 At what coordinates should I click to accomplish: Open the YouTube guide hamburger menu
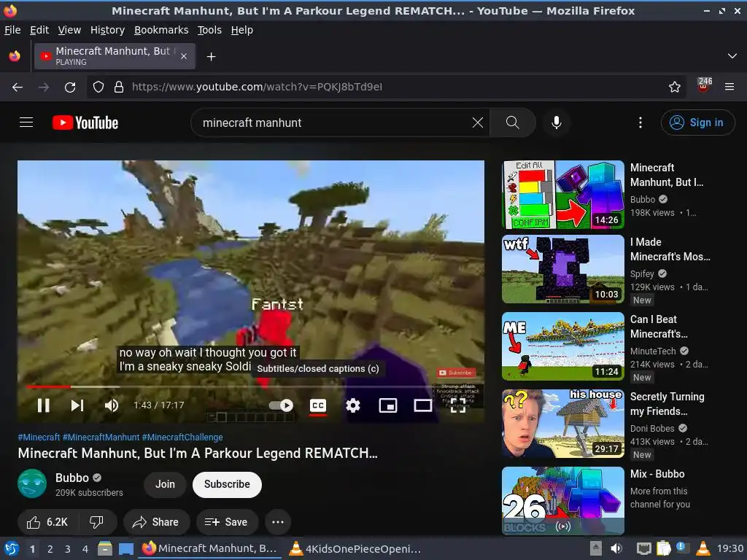pyautogui.click(x=26, y=122)
